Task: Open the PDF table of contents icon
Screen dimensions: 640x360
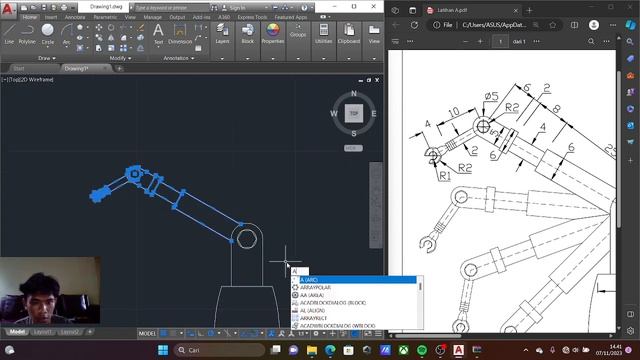Action: (x=395, y=41)
